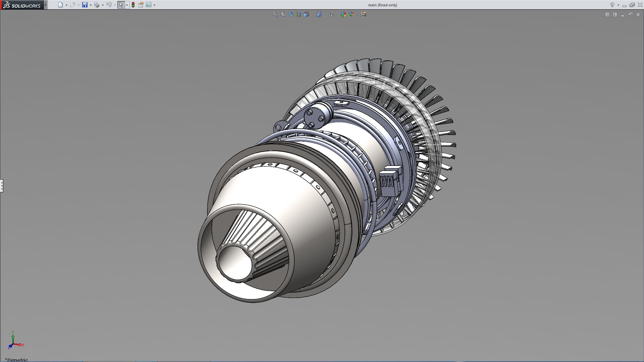Toggle the Select arrow tool
The image size is (644, 362).
(121, 5)
